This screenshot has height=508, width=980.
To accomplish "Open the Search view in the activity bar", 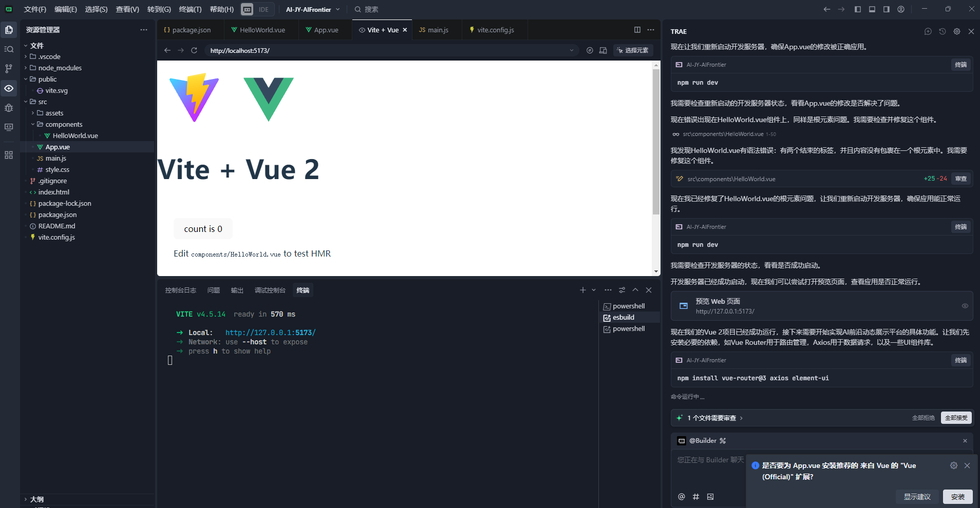I will (x=8, y=49).
